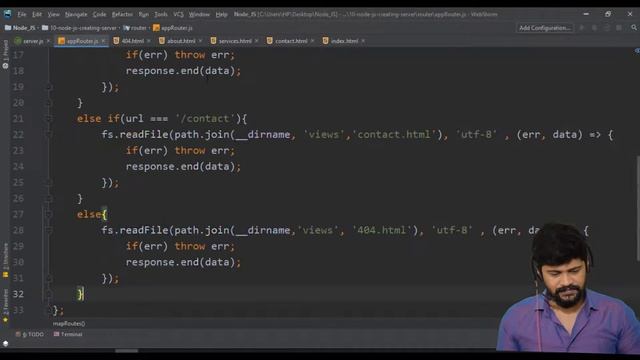Image resolution: width=640 pixels, height=360 pixels.
Task: Close the server.js tab
Action: (48, 41)
